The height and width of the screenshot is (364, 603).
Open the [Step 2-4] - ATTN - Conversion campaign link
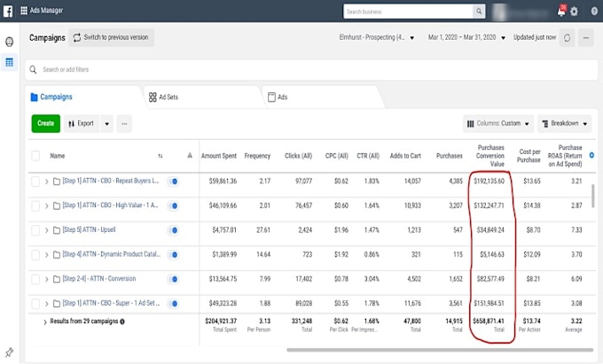click(x=99, y=278)
